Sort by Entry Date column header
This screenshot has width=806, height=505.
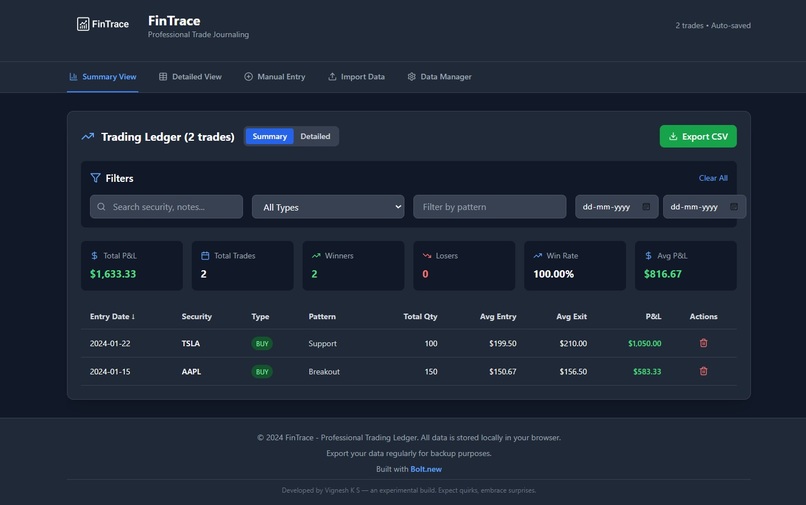click(x=112, y=316)
